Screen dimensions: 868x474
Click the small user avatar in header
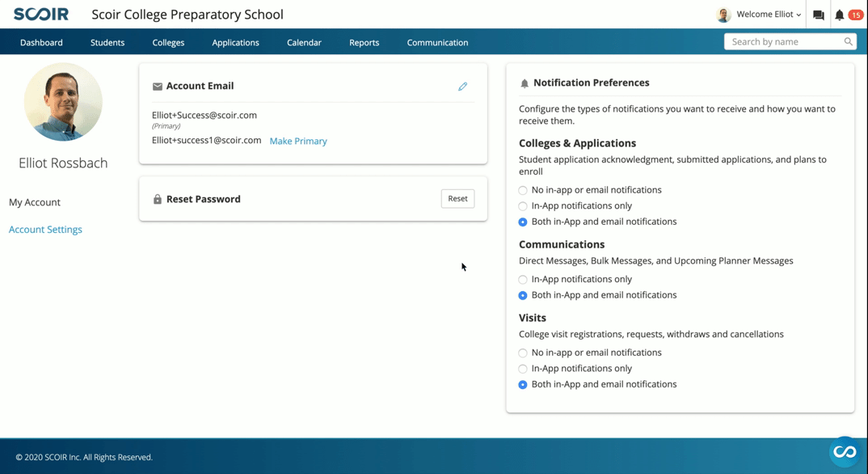click(723, 15)
